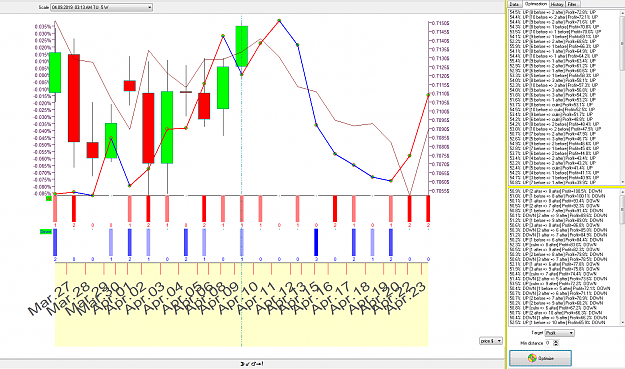Click the Optimize button

tap(540, 358)
